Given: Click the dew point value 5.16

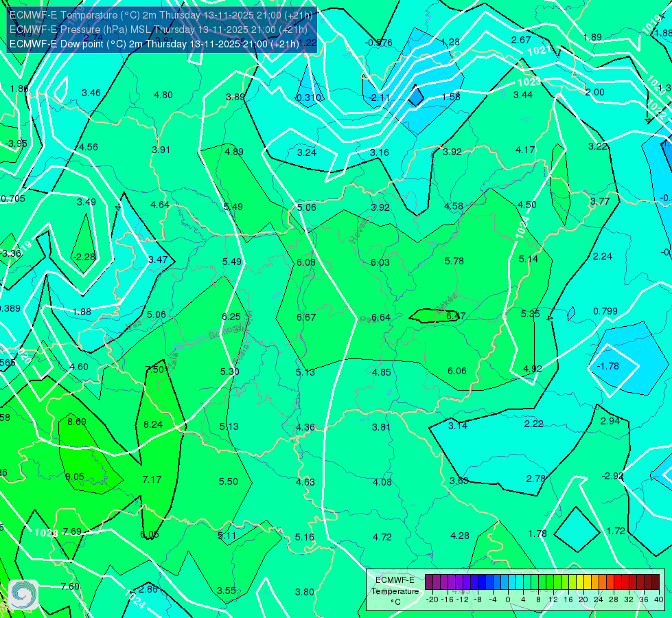Looking at the screenshot, I should (304, 538).
